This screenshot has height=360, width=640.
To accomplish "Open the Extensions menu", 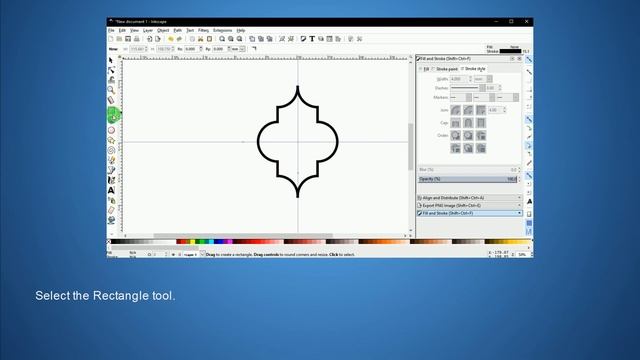I will [222, 30].
